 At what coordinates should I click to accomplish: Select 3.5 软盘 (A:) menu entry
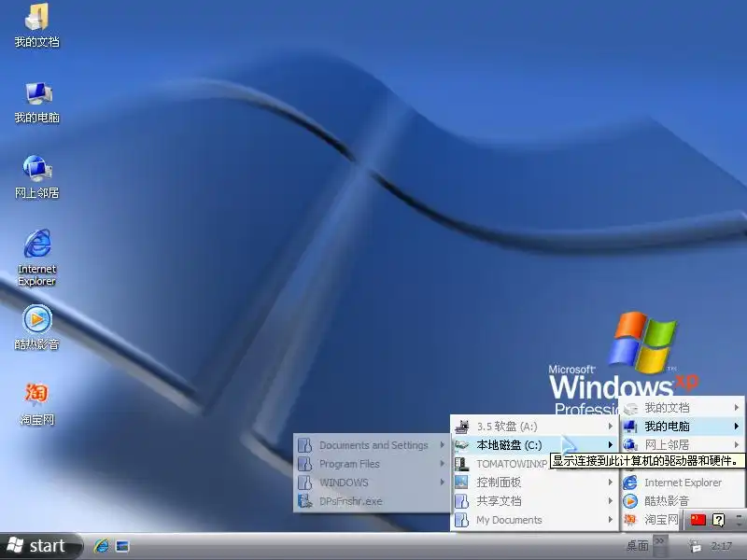pos(534,427)
